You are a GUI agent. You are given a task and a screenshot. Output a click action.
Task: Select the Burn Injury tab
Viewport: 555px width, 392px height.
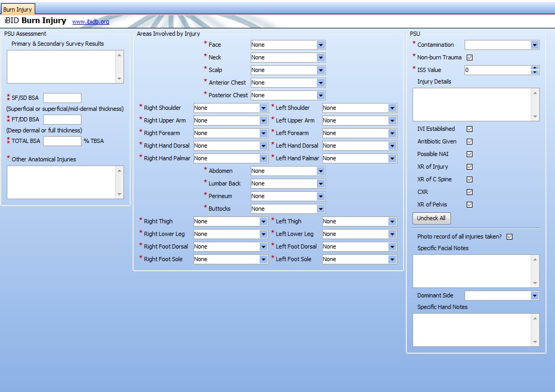click(x=17, y=9)
